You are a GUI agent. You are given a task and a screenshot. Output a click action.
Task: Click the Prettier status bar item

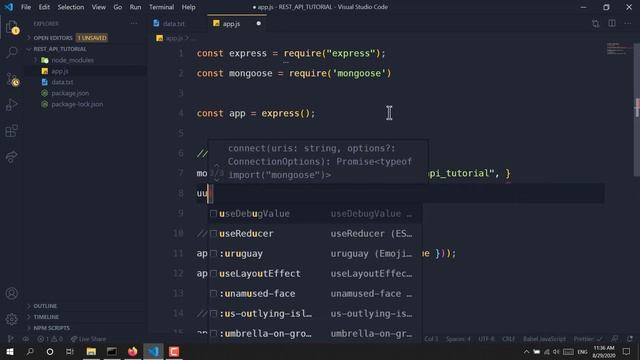[x=588, y=339]
